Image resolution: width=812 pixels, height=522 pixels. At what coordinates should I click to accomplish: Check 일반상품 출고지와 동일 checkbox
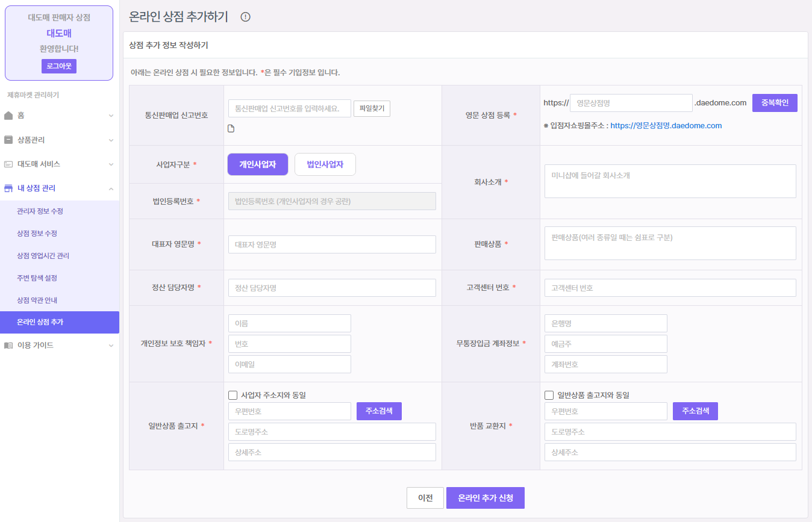549,396
